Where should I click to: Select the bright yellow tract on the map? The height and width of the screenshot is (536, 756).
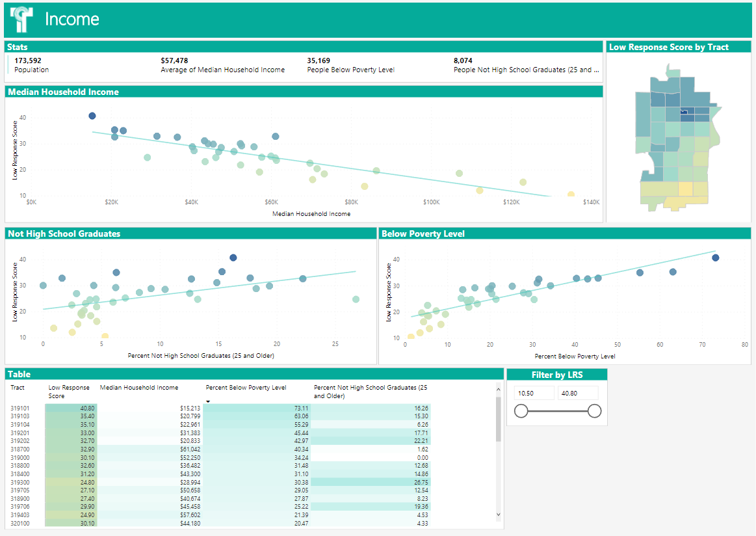685,189
